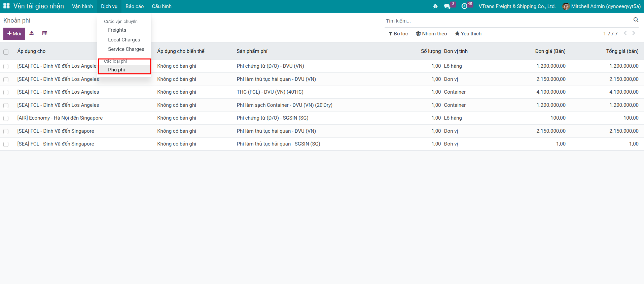Open the activities clock icon

464,6
